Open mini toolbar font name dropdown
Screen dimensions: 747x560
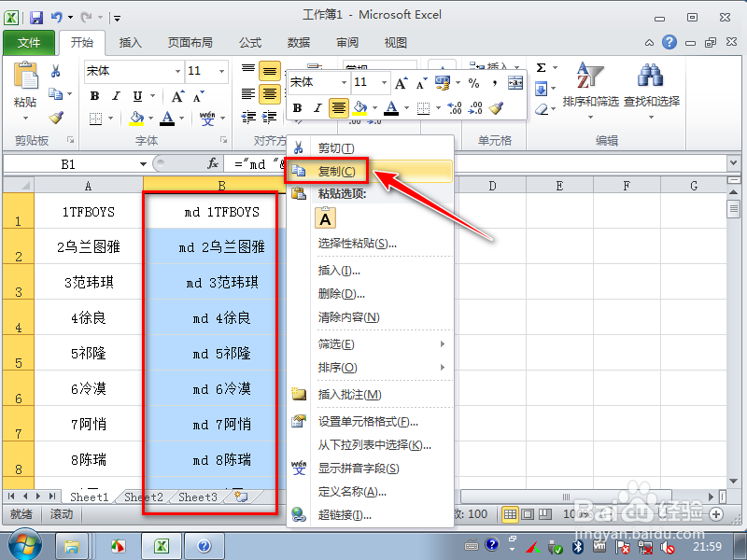(344, 83)
